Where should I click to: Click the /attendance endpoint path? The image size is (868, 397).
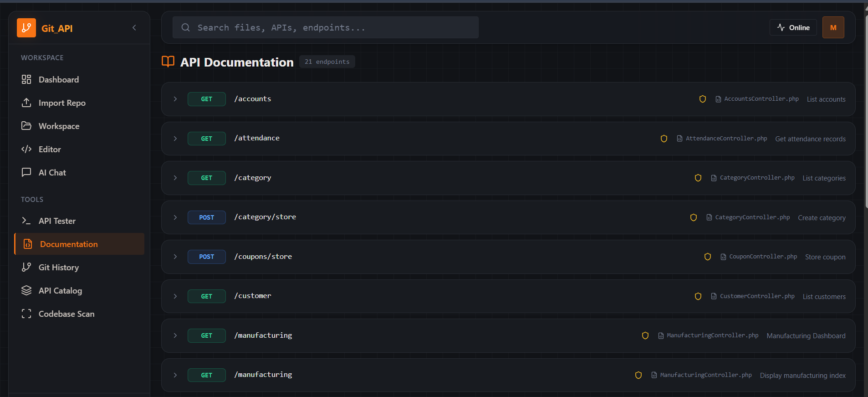(x=257, y=138)
